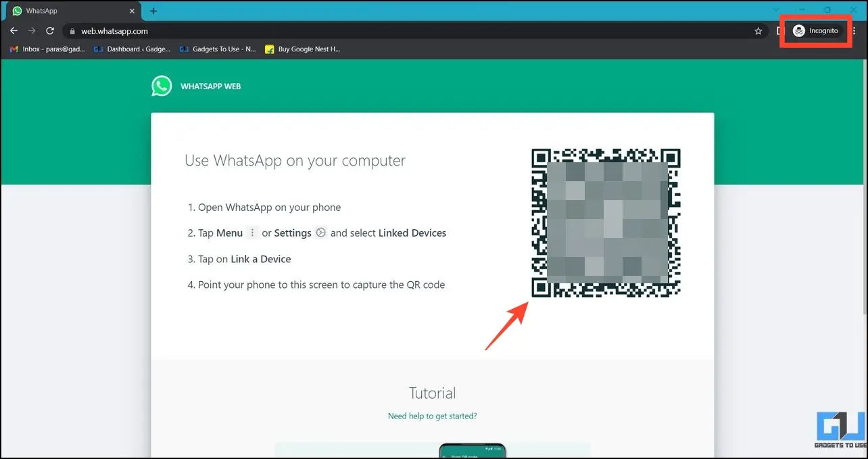This screenshot has height=459, width=868.
Task: Go forward to the next page
Action: [x=32, y=31]
